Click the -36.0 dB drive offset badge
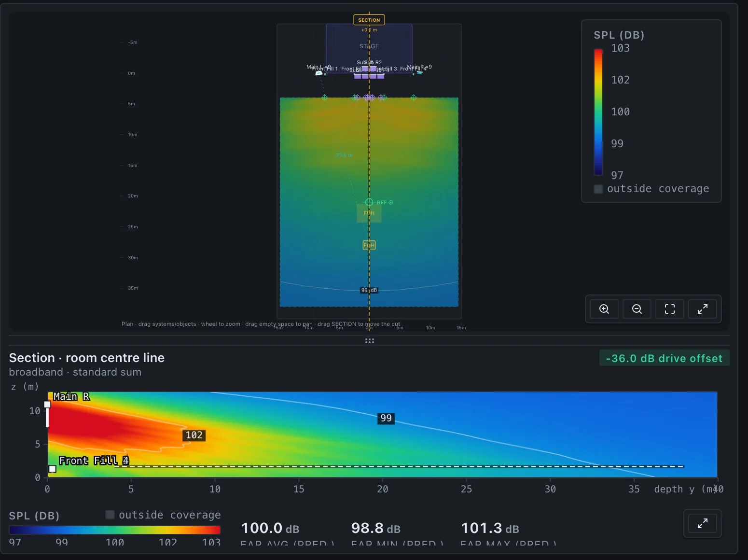 [664, 358]
